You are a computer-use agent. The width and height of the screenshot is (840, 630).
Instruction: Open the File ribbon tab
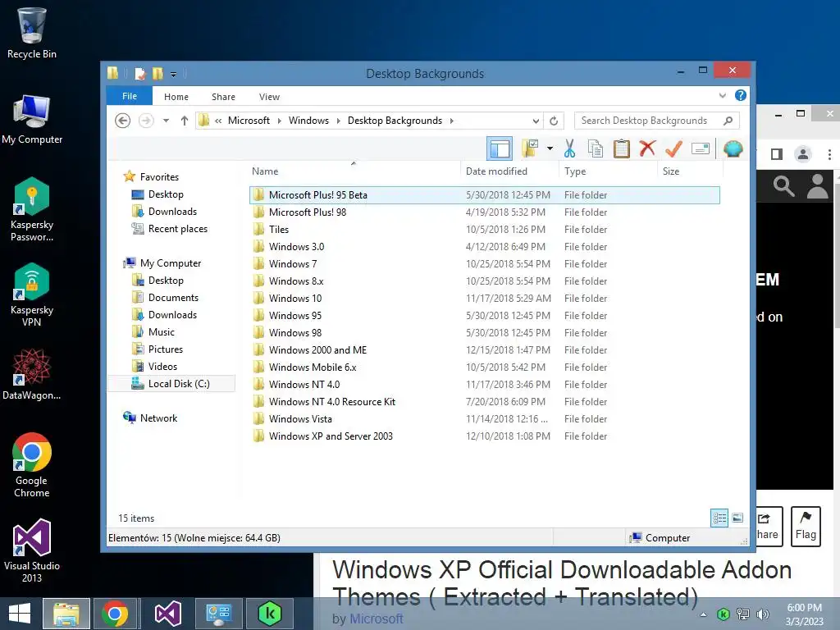point(130,97)
